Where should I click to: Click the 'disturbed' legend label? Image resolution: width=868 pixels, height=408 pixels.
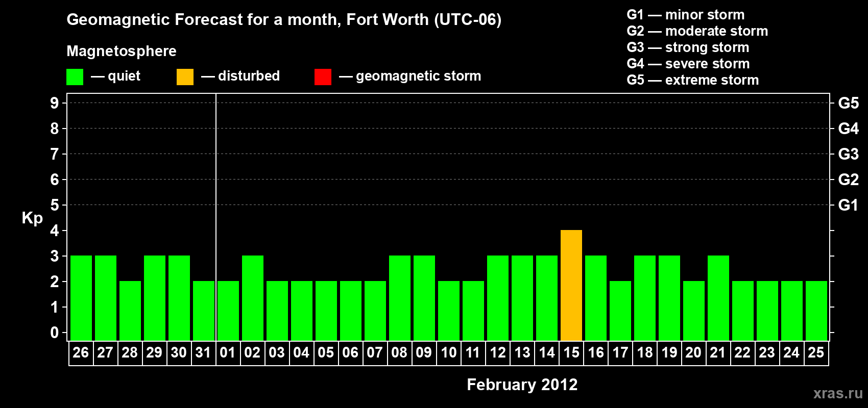249,76
